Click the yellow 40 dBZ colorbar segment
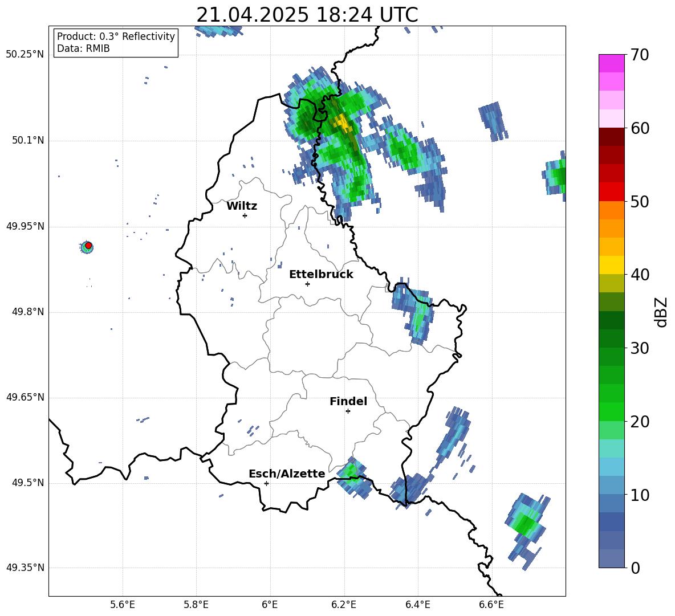The image size is (675, 616). (x=611, y=265)
